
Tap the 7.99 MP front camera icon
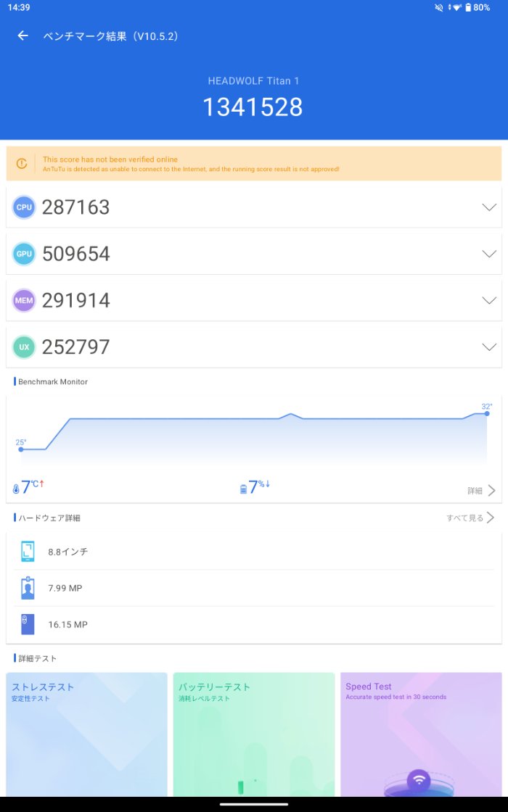(28, 588)
